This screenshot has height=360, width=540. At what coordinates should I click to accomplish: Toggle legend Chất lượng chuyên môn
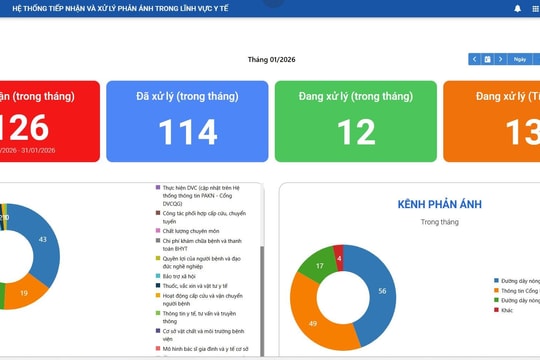(x=188, y=231)
